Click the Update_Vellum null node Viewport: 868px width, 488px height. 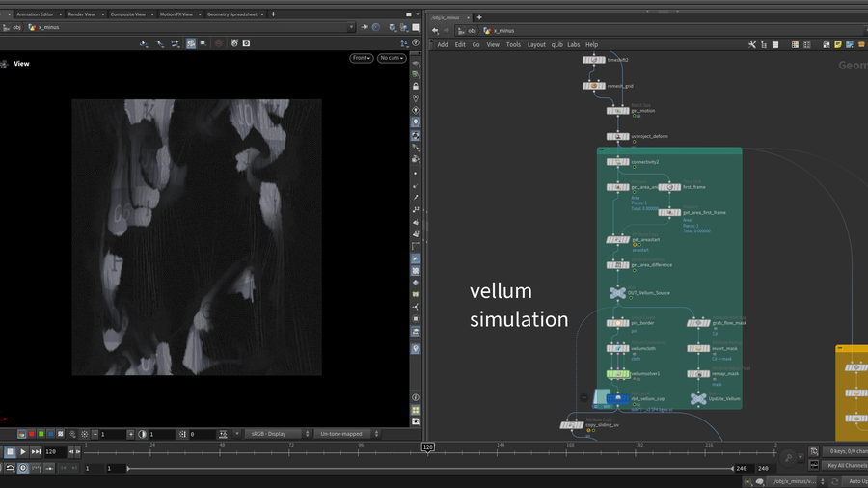coord(698,398)
